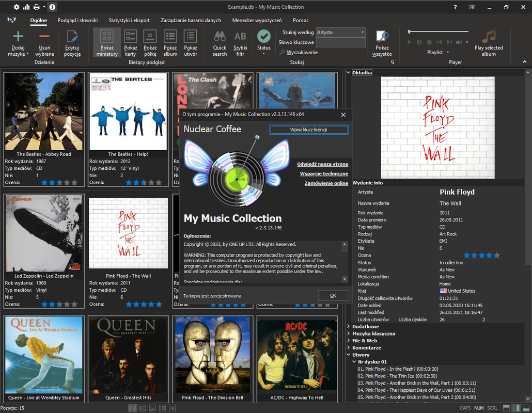Open Statystyki i eksport tab

129,20
